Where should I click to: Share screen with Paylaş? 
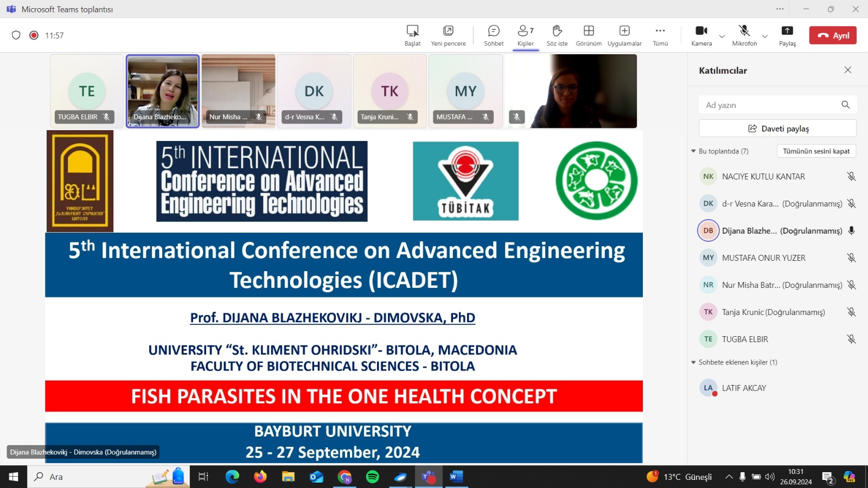pyautogui.click(x=787, y=35)
